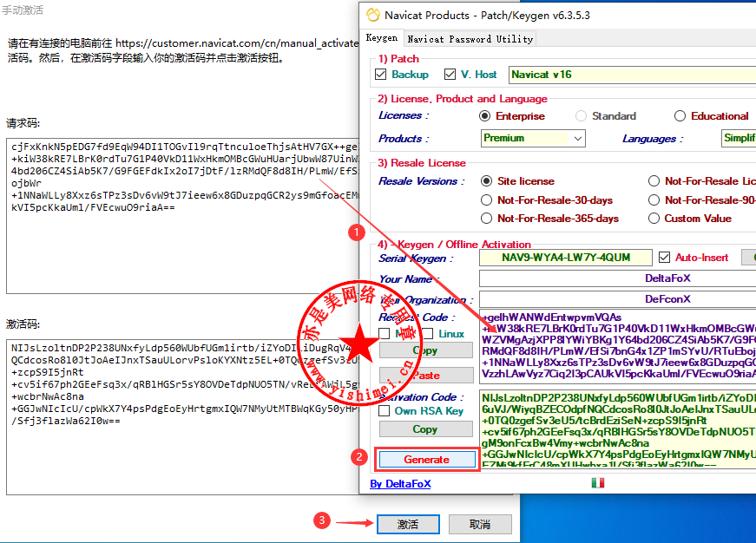Screen dimensions: 756x543
Task: Toggle the Backup checkbox
Action: (380, 75)
